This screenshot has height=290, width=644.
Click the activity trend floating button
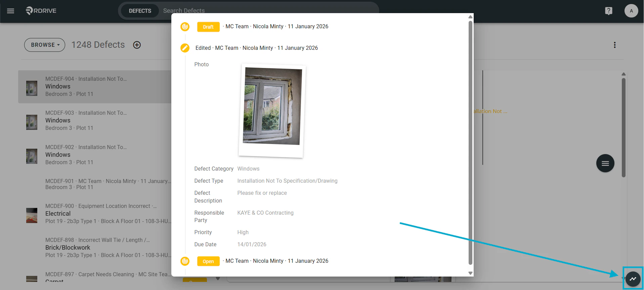point(633,279)
